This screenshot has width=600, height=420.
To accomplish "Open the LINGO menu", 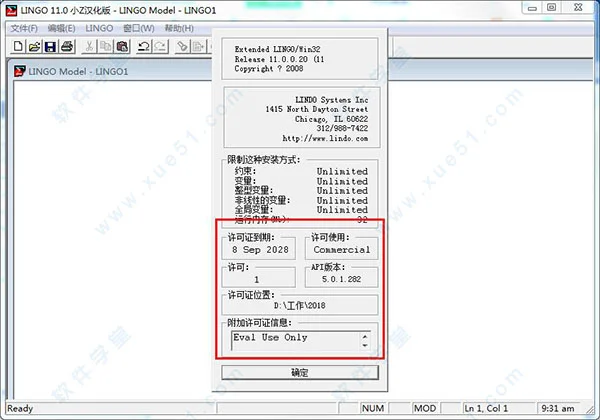I will tap(99, 28).
